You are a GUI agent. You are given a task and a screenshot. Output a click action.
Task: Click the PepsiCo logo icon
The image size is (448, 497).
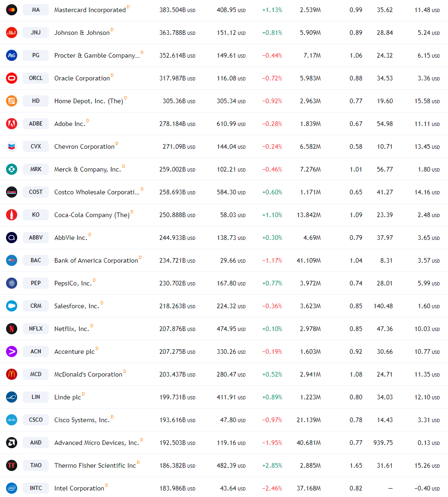point(12,283)
